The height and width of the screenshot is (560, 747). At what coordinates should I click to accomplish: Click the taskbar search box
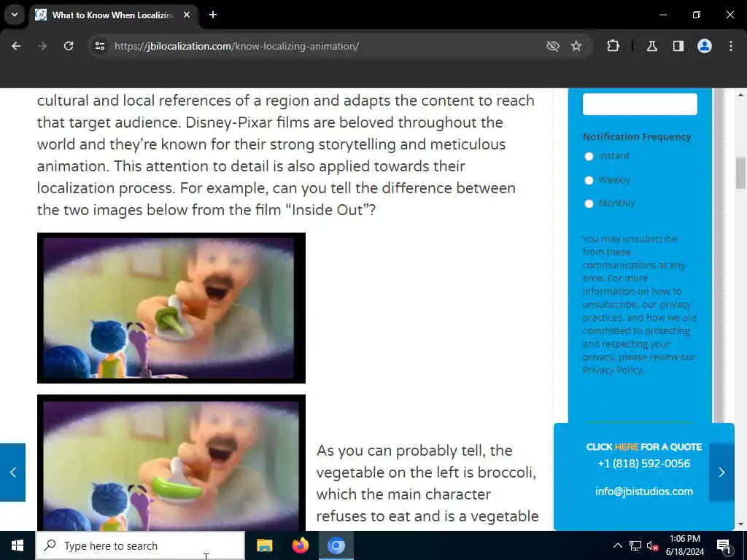click(x=140, y=545)
